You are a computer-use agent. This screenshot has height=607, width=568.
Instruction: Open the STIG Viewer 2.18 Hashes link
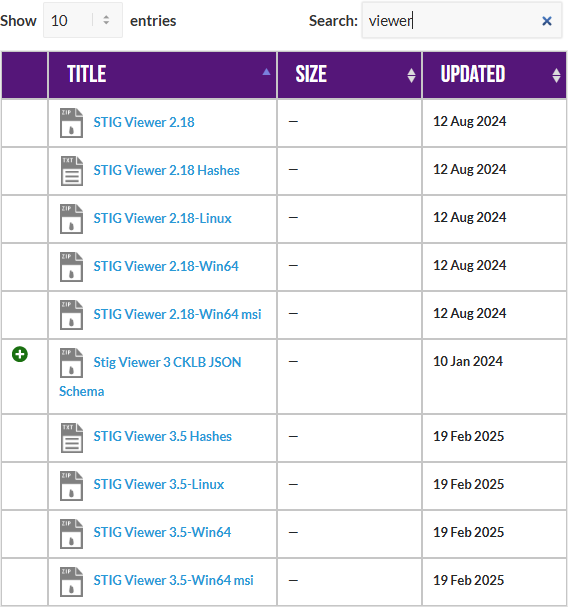(x=166, y=170)
